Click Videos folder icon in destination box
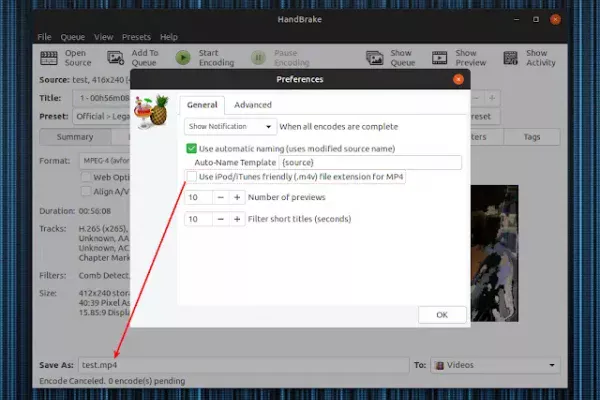The height and width of the screenshot is (400, 600). pyautogui.click(x=440, y=366)
